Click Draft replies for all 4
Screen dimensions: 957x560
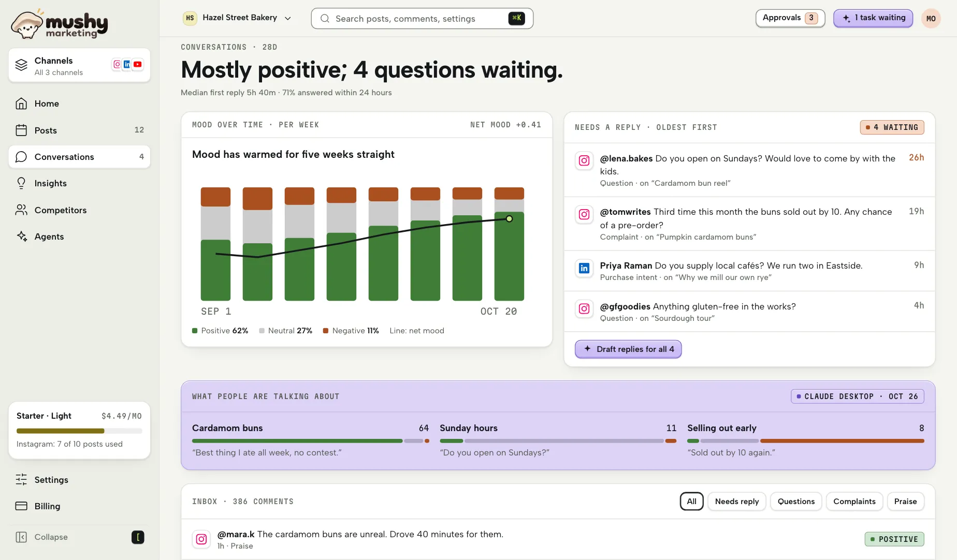click(628, 349)
